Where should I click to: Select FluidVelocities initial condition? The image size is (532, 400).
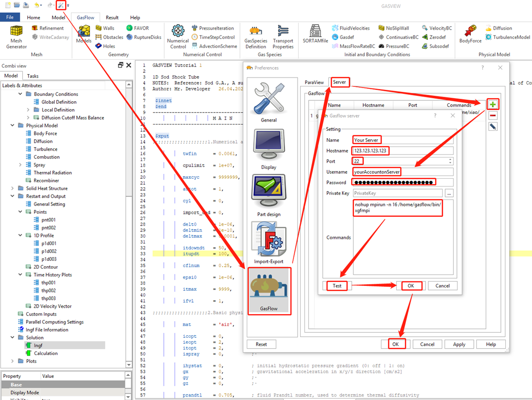[x=351, y=28]
